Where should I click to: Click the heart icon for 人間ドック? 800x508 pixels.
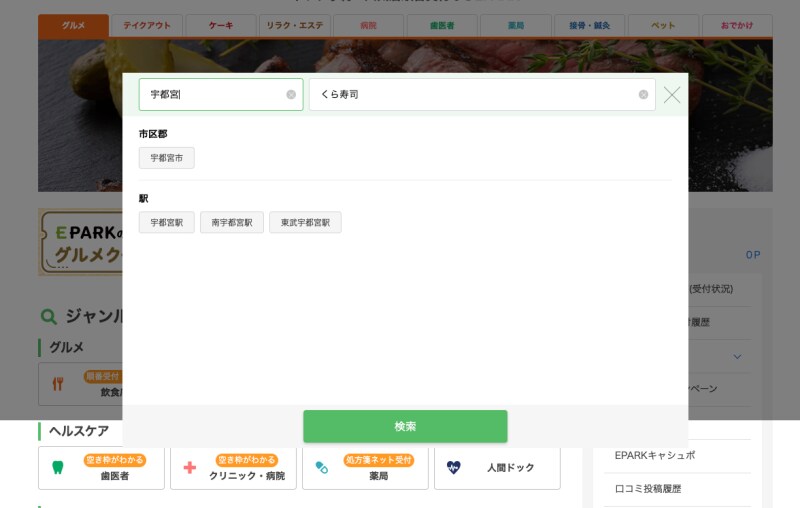tap(454, 467)
